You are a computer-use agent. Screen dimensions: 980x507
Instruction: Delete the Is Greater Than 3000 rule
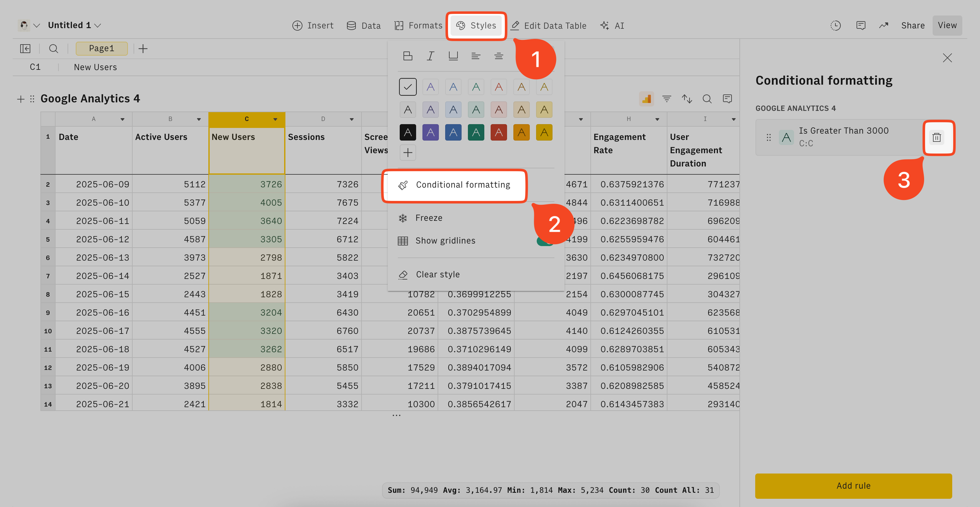[937, 137]
